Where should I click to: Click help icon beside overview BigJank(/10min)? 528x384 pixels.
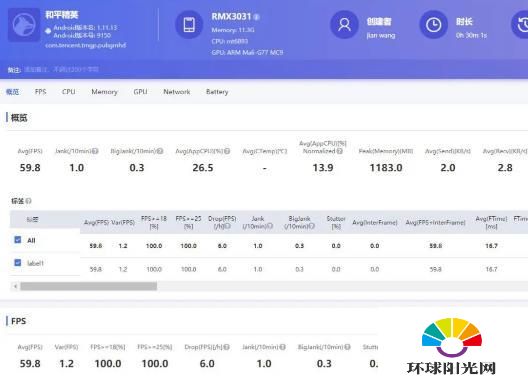point(160,151)
